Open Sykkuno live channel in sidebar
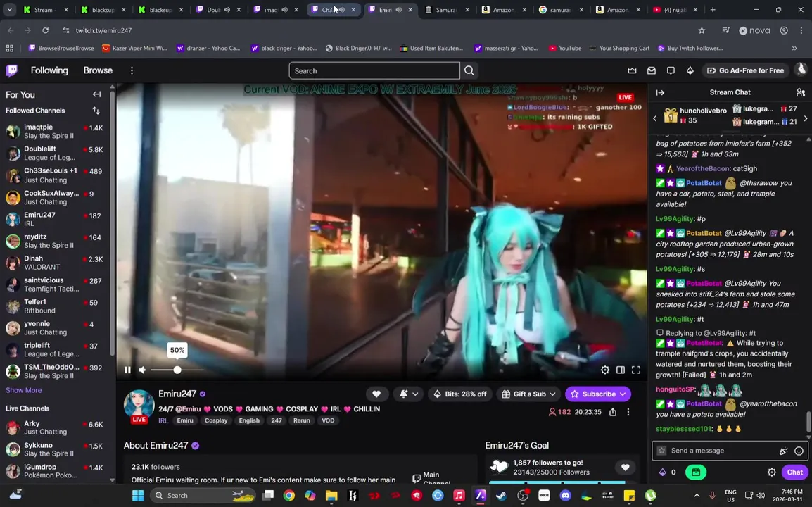The width and height of the screenshot is (812, 507). coord(55,449)
